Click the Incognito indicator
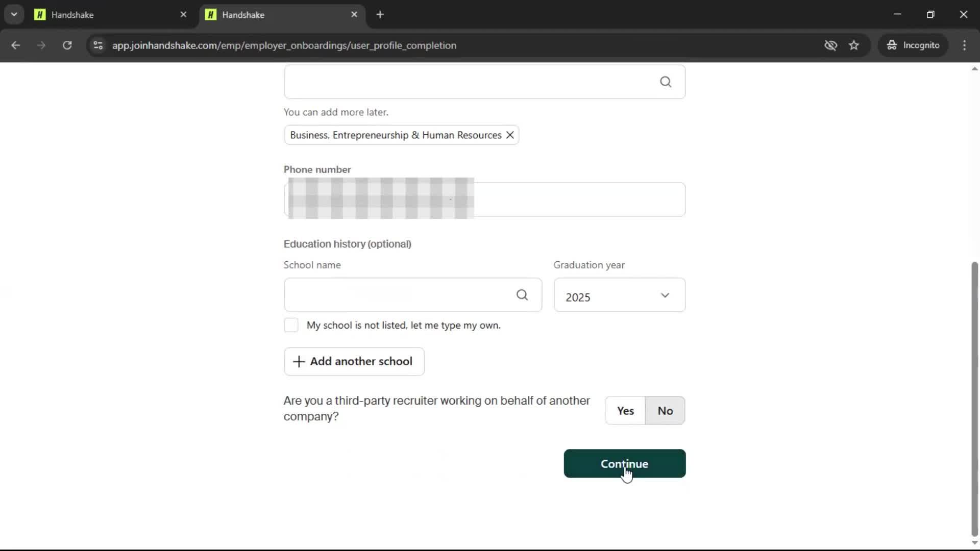This screenshot has width=980, height=551. pyautogui.click(x=913, y=45)
